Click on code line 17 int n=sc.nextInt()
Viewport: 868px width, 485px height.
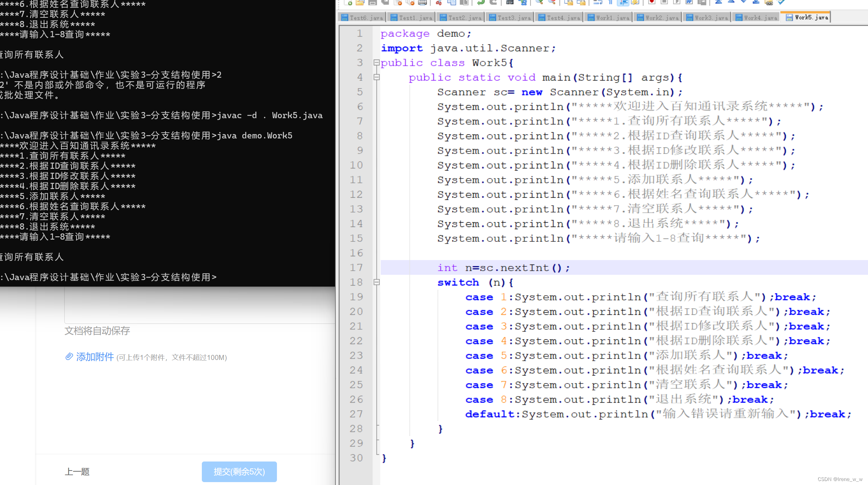(x=503, y=268)
